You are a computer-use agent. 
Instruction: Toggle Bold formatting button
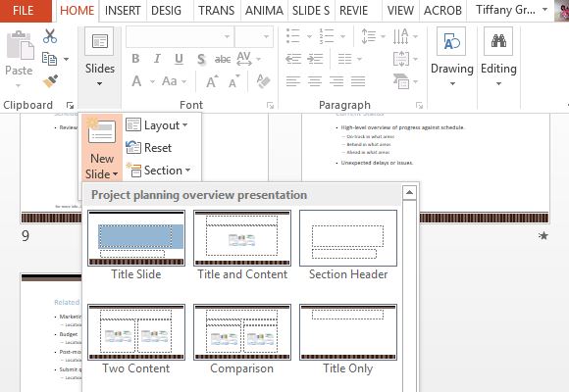click(x=135, y=59)
